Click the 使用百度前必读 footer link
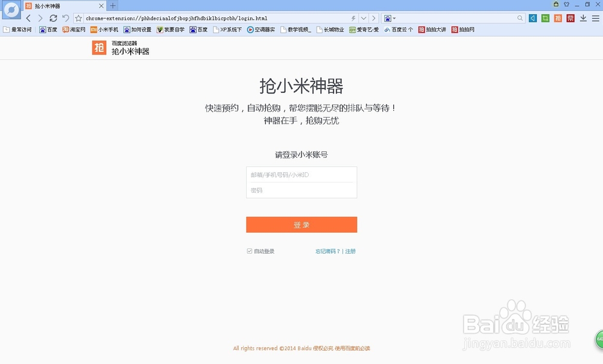Image resolution: width=603 pixels, height=364 pixels. pos(352,348)
